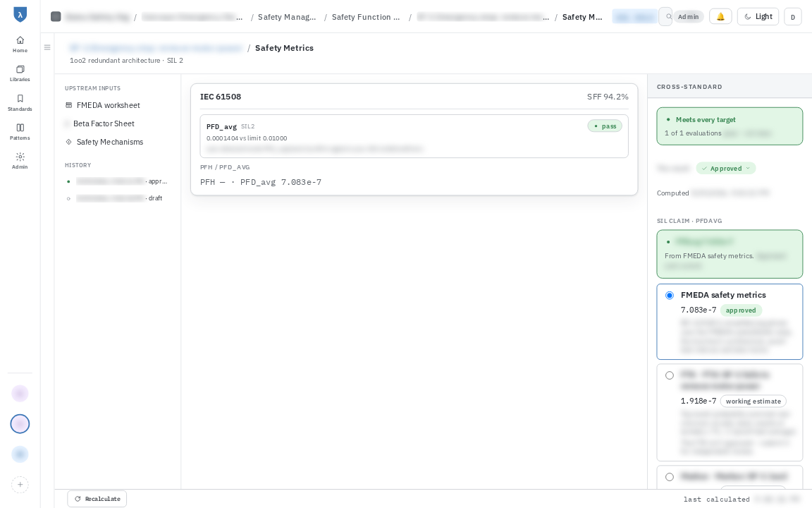Click the lambda app logo

tap(20, 15)
